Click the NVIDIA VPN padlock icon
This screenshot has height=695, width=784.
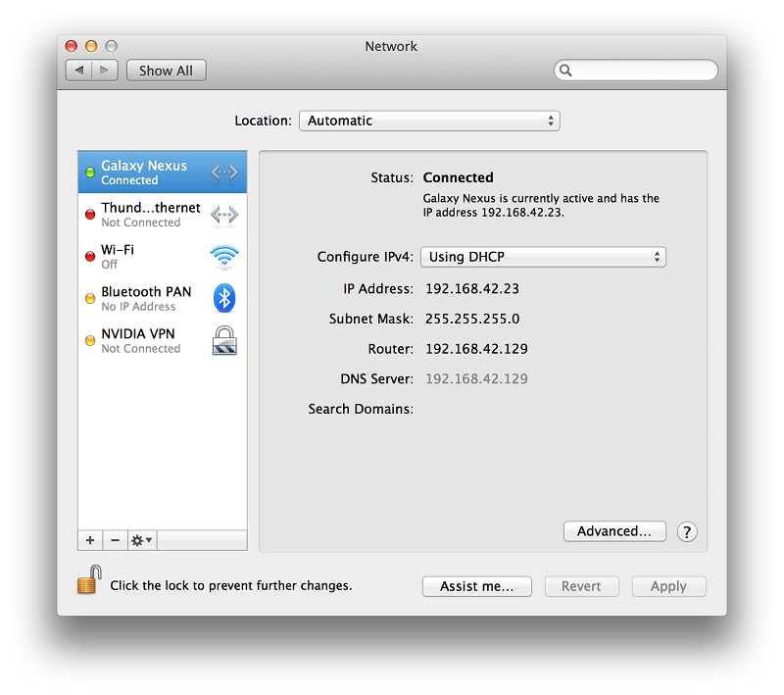click(224, 340)
